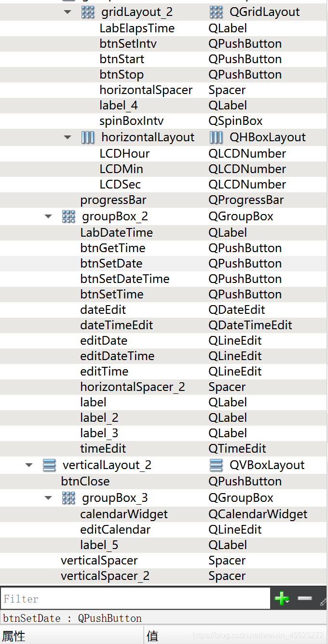
Task: Select the dateTimeEdit object row
Action: tap(117, 325)
